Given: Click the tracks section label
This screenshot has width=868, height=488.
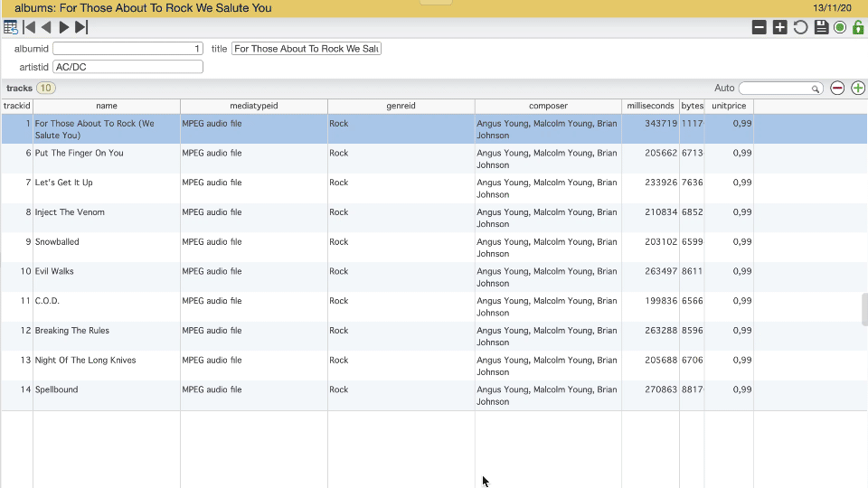Looking at the screenshot, I should tap(19, 89).
